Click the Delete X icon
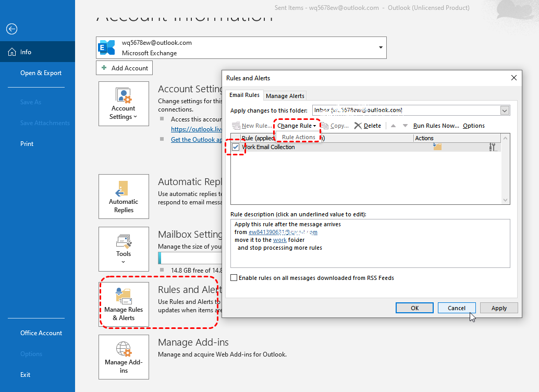This screenshot has height=392, width=539. coord(358,126)
